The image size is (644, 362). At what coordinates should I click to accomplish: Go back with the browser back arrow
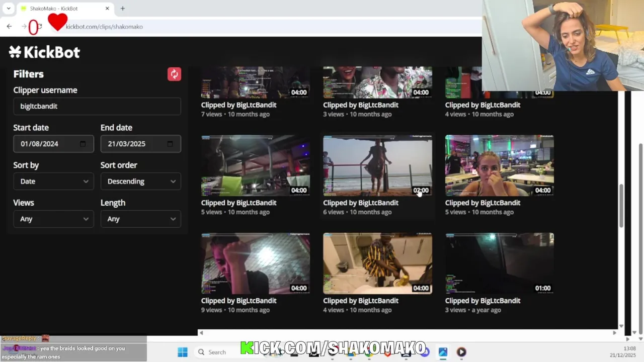(x=9, y=26)
